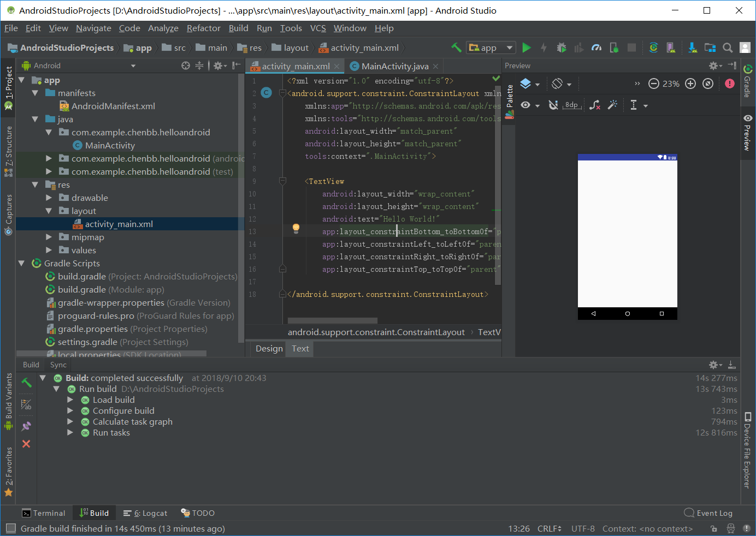This screenshot has height=536, width=756.
Task: Toggle autoconnect magnet in preview toolbar
Action: point(553,105)
